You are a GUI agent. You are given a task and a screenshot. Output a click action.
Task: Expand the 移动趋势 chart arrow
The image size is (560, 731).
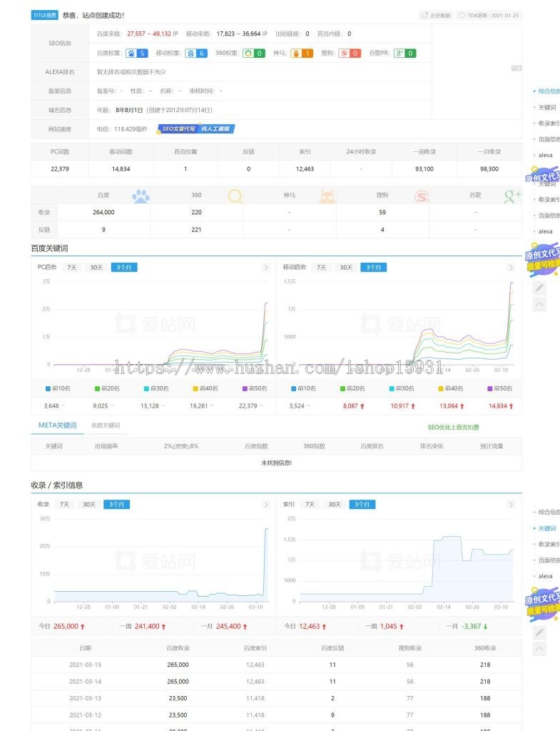(511, 268)
